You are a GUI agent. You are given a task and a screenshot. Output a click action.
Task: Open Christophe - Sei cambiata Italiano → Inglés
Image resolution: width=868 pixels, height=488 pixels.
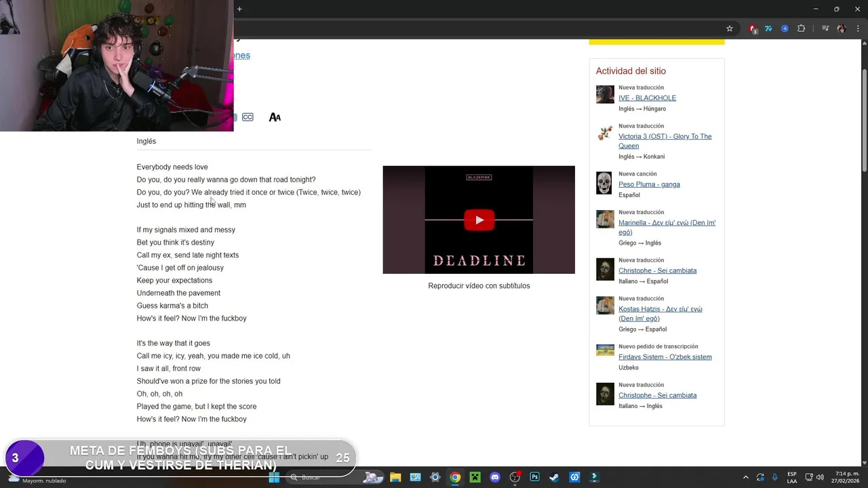pyautogui.click(x=657, y=395)
